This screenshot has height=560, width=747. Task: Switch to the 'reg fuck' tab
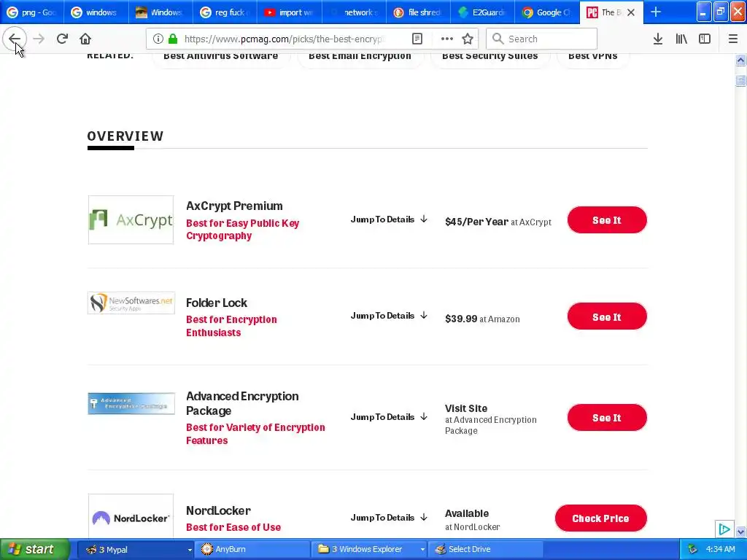(x=225, y=12)
